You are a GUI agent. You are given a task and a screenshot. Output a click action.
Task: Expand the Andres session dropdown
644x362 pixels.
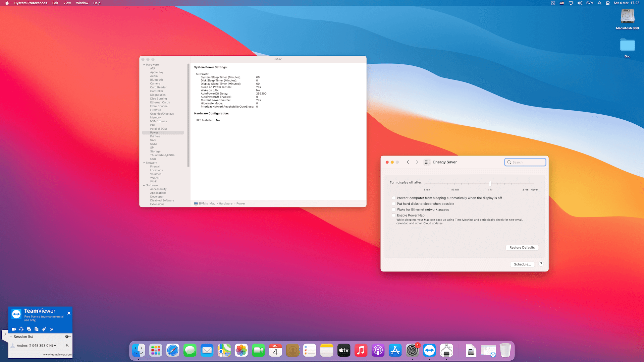coord(55,346)
